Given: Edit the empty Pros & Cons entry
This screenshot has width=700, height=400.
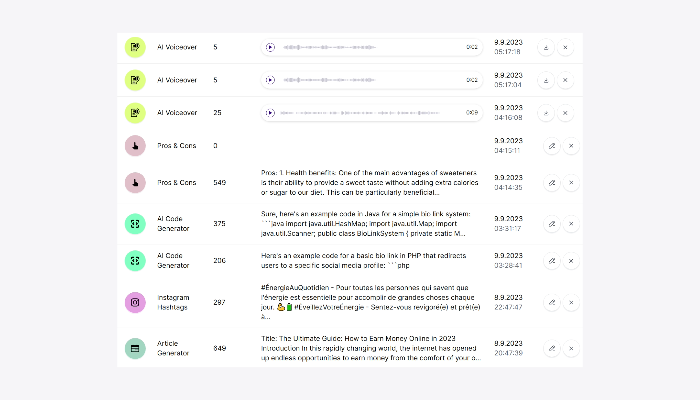Looking at the screenshot, I should pyautogui.click(x=552, y=146).
